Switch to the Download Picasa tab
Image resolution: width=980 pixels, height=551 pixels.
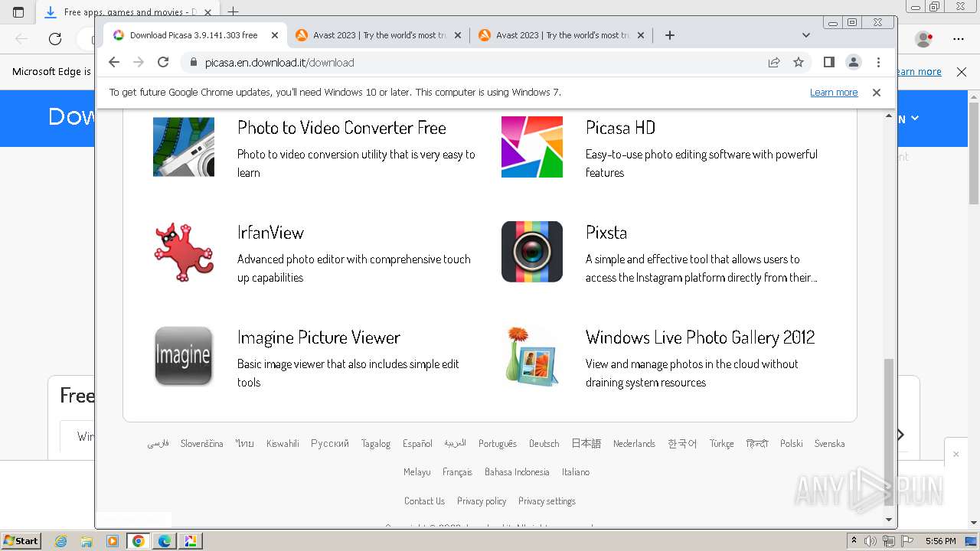point(195,35)
